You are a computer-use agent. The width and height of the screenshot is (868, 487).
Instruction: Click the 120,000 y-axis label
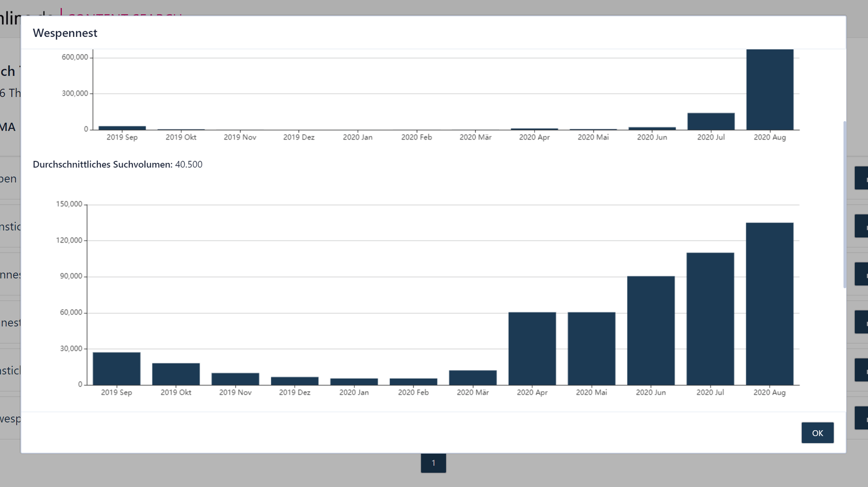point(69,240)
